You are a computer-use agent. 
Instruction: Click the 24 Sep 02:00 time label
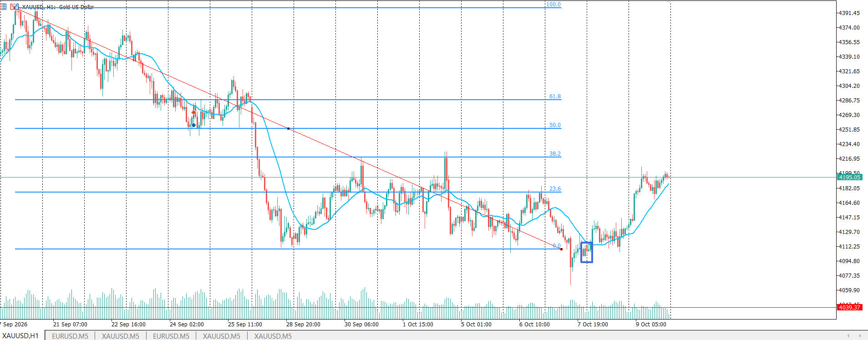pos(187,325)
